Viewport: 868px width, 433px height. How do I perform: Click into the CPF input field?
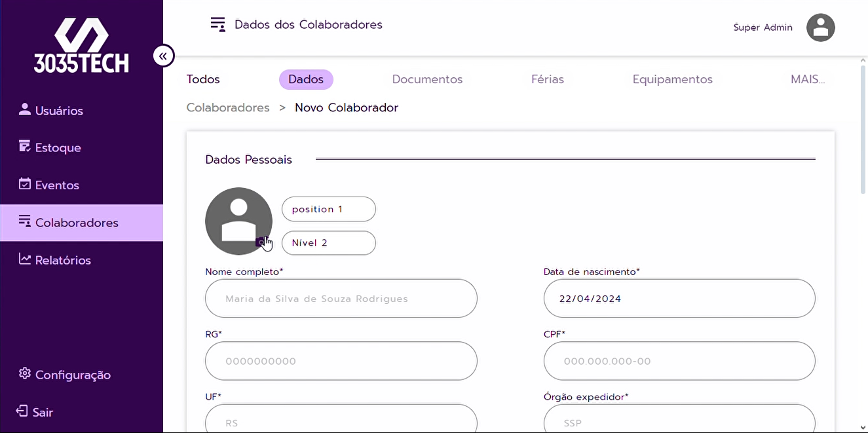coord(679,361)
